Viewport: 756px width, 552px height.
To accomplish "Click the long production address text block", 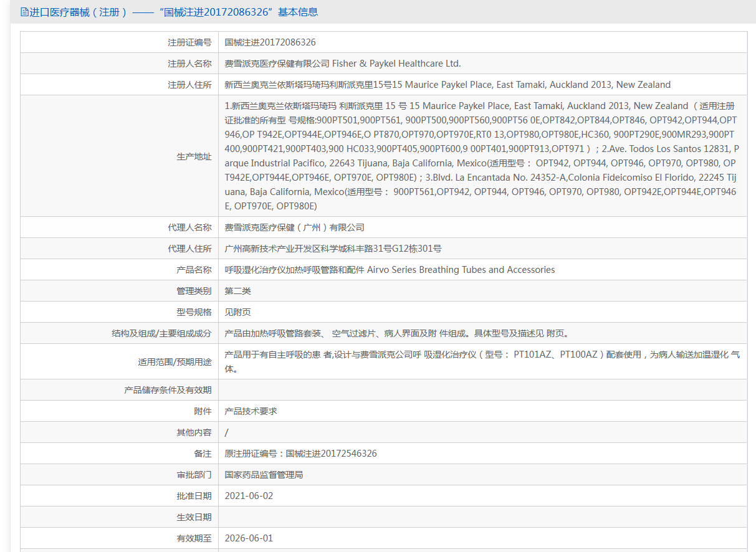I will tap(481, 156).
